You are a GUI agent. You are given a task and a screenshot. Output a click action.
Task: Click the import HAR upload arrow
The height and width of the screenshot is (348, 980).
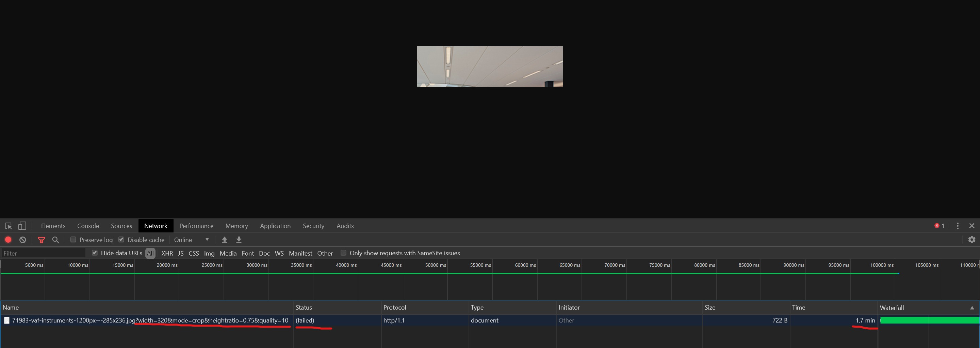[x=225, y=240]
